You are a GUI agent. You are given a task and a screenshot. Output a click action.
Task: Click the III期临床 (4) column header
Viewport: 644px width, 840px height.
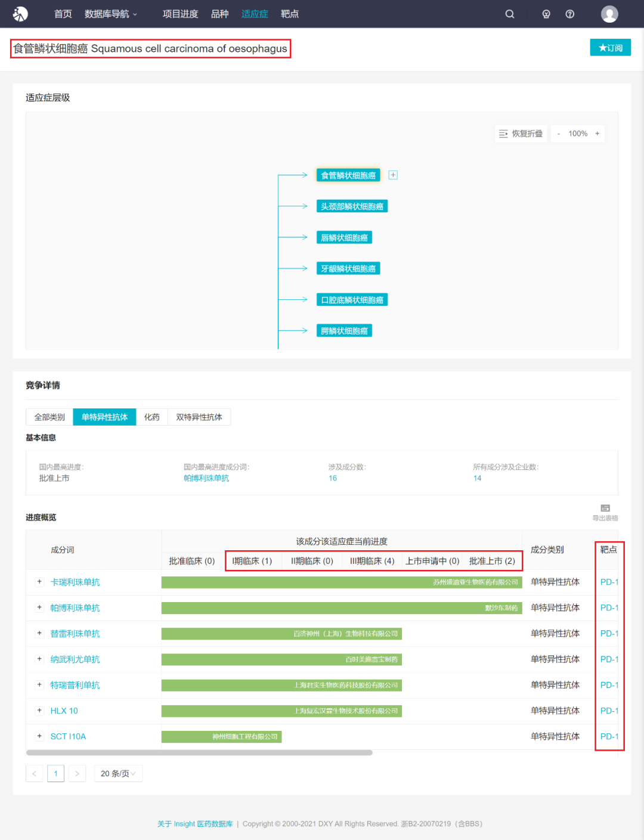tap(372, 561)
